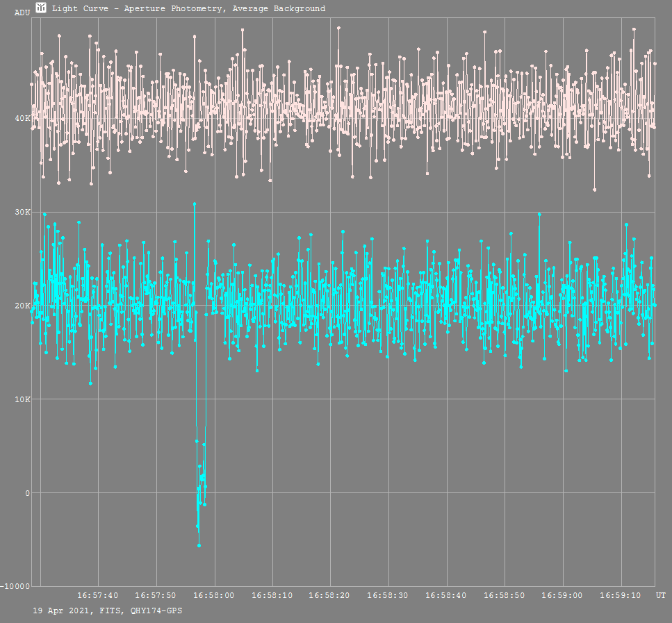The image size is (672, 623).
Task: Click the 40K y-axis label
Action: point(23,118)
